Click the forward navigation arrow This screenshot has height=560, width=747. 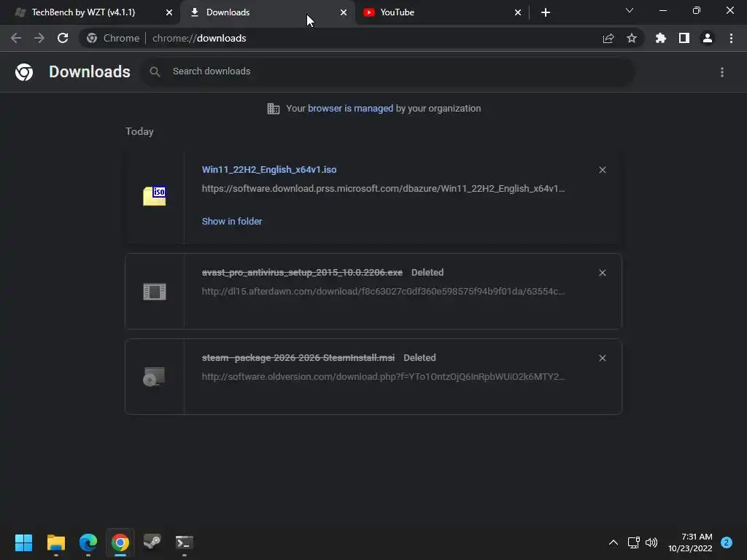coord(39,38)
